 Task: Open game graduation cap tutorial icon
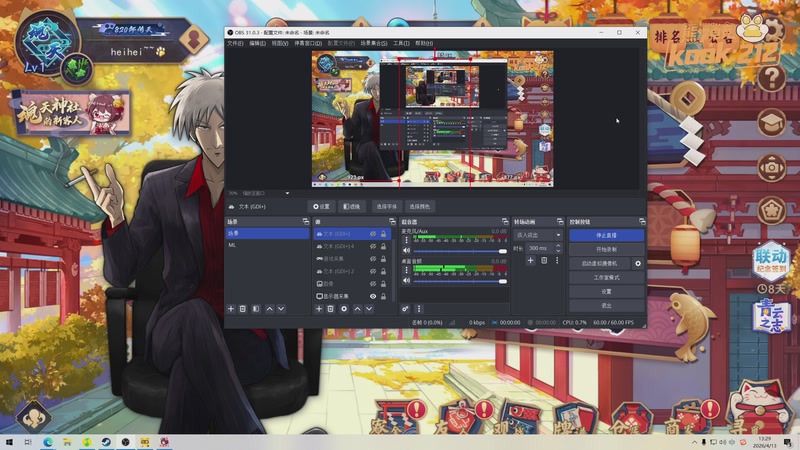771,123
